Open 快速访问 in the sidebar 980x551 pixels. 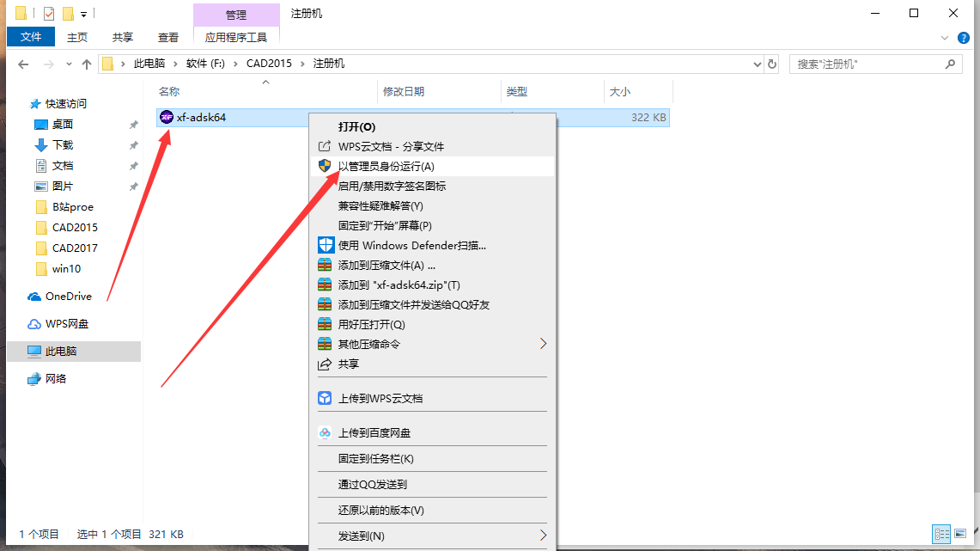click(x=65, y=104)
